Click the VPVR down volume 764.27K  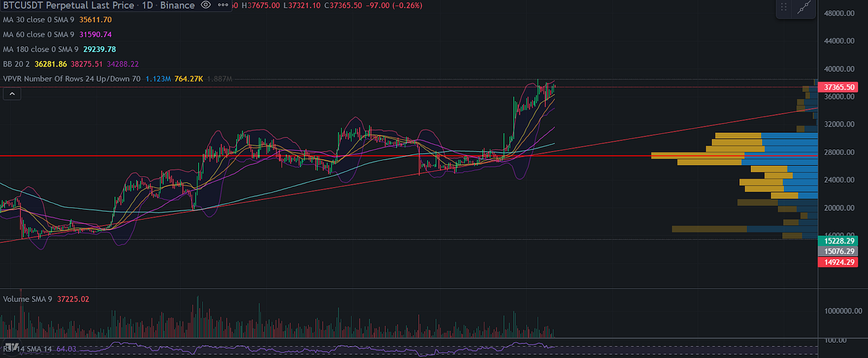pos(189,79)
